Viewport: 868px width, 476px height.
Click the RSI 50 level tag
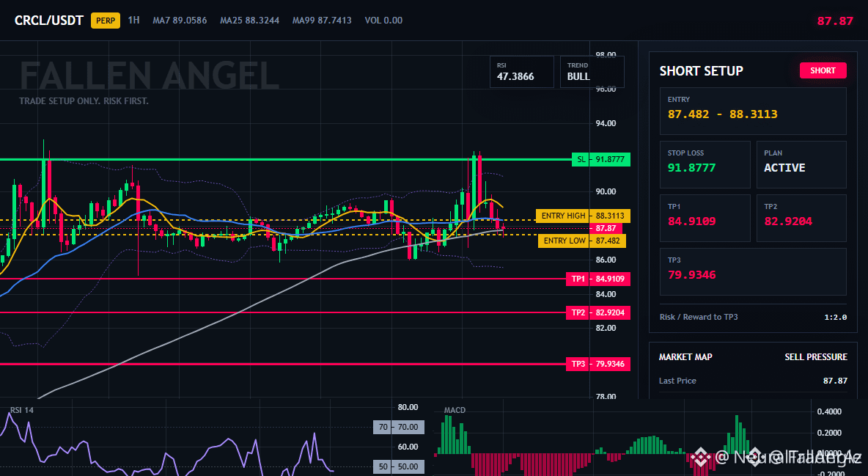point(399,466)
